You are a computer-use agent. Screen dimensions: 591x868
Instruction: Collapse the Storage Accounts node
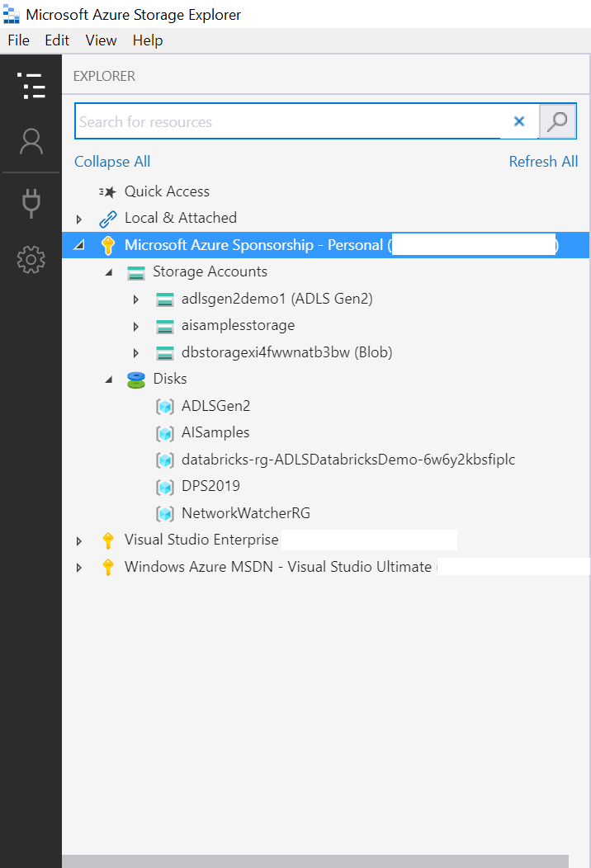coord(109,272)
